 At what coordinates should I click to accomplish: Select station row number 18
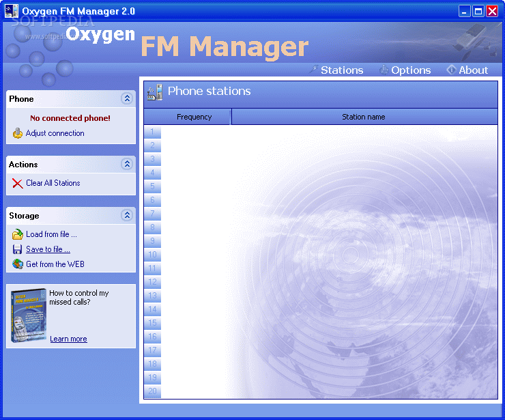click(x=152, y=364)
